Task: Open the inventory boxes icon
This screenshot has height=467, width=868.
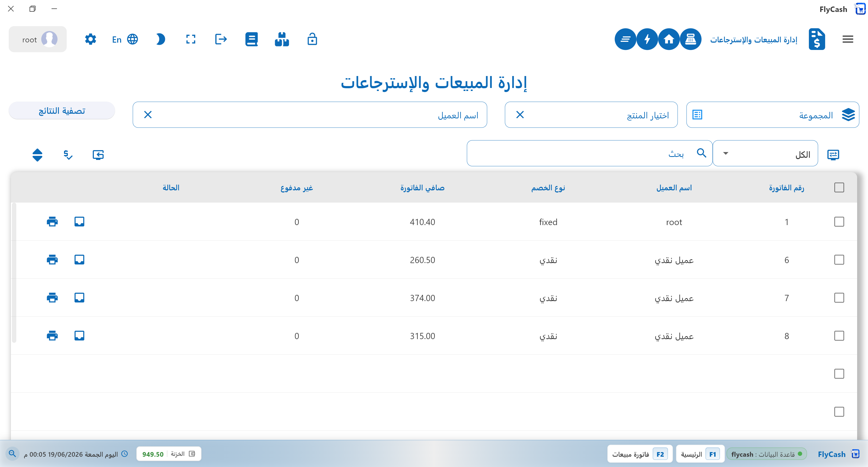Action: point(282,39)
